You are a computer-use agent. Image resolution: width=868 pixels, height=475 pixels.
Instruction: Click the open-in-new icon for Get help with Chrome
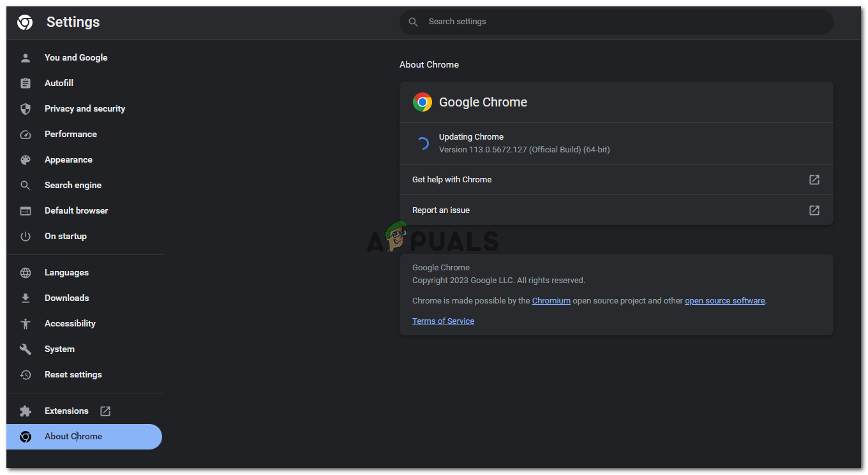(814, 180)
